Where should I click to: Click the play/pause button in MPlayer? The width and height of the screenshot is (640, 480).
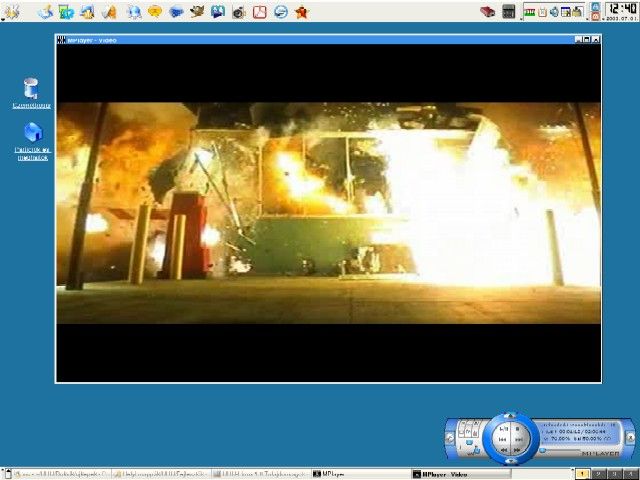click(502, 429)
